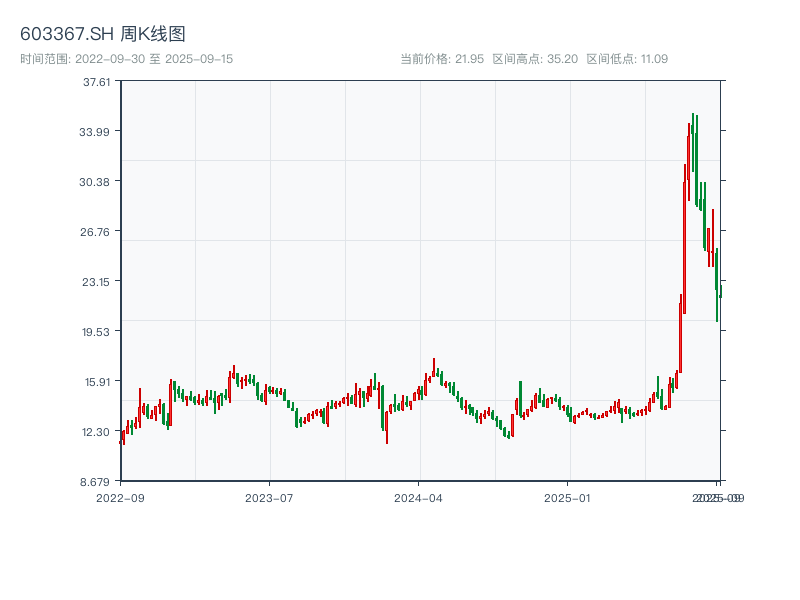
Task: Click the x-axis label 2023-07
Action: (x=269, y=498)
